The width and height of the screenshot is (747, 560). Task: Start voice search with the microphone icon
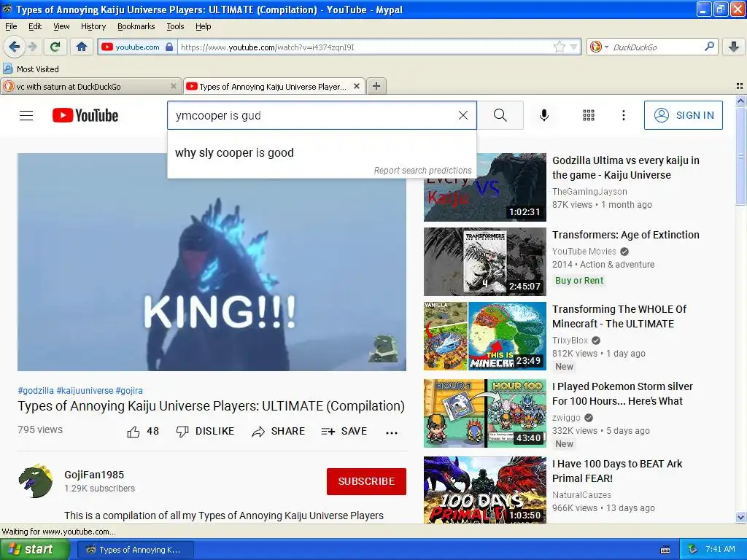[544, 115]
